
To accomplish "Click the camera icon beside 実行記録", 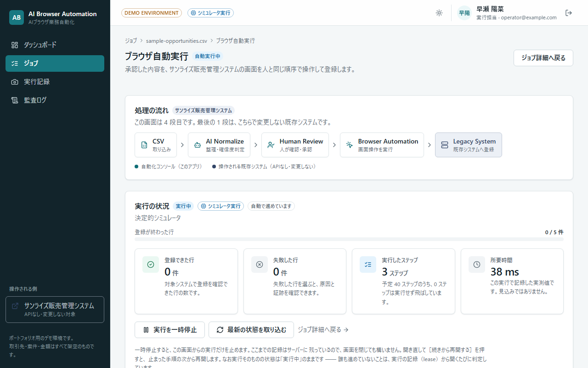I will point(15,82).
